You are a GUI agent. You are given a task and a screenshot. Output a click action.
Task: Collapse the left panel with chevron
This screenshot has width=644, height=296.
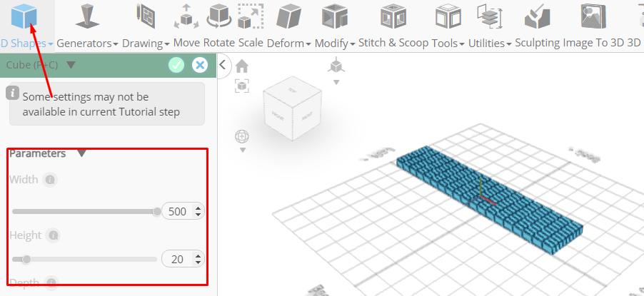click(x=223, y=65)
